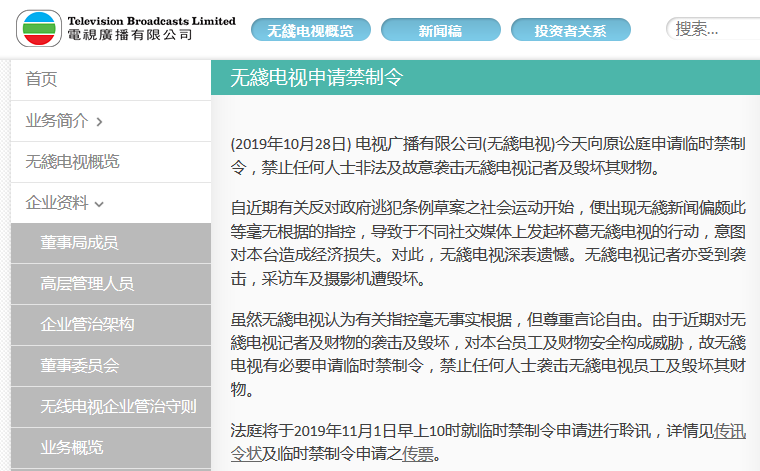Go to 首页 in the sidebar

(111, 80)
